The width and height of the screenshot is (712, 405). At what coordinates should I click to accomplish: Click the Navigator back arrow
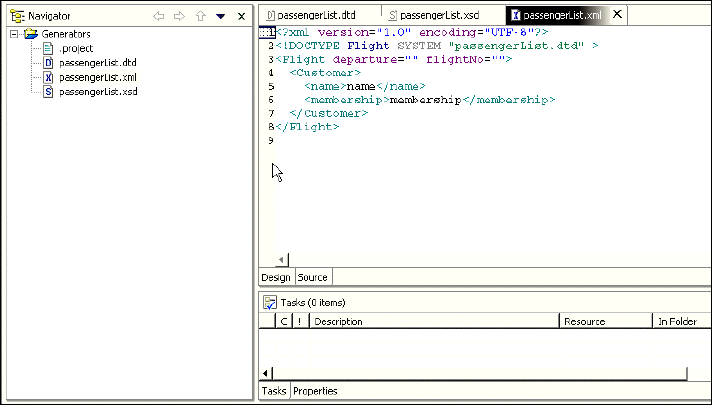159,16
